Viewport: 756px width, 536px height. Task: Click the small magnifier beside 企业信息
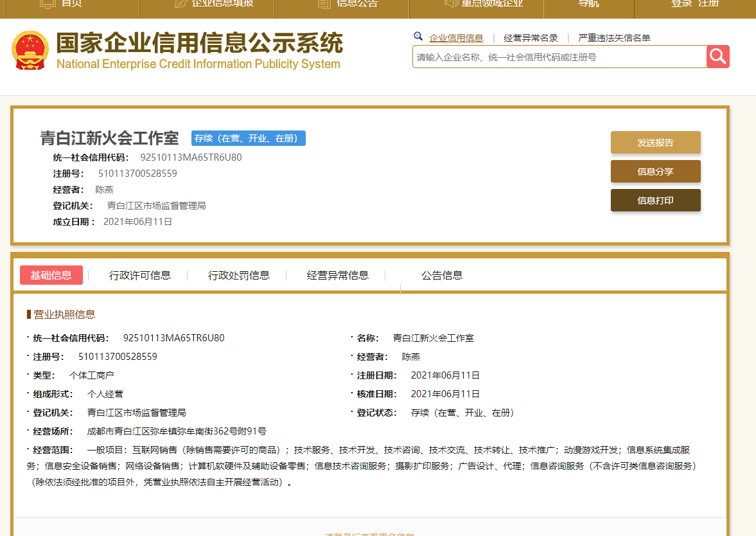[418, 36]
